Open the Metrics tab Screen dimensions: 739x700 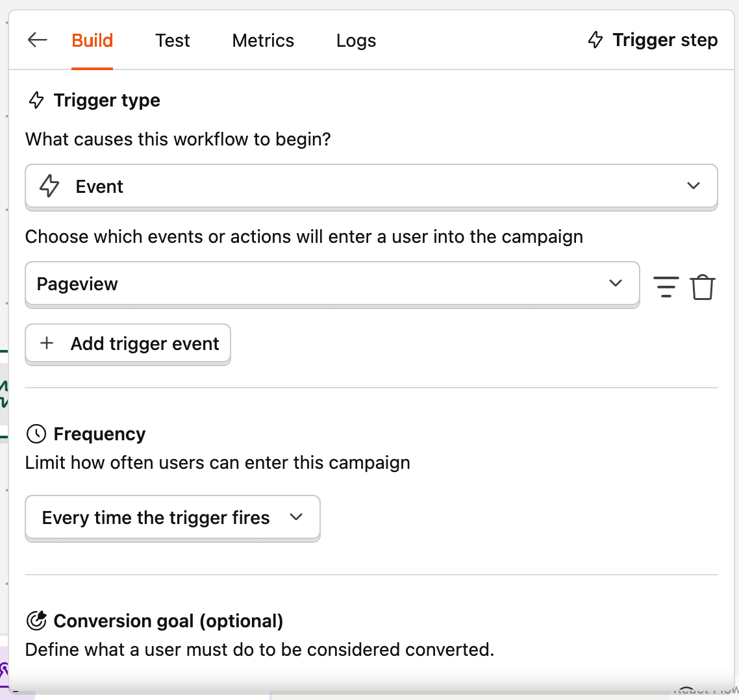[263, 40]
